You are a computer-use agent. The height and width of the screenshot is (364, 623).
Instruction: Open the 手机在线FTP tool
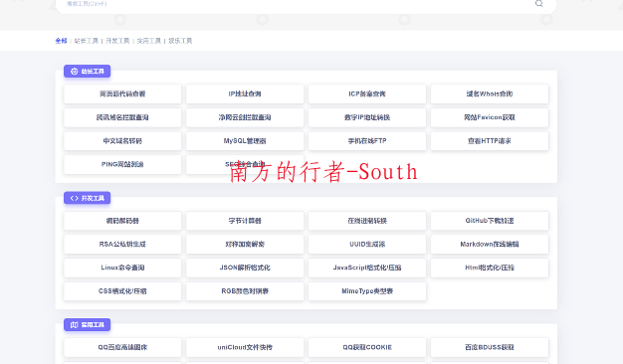click(x=367, y=140)
